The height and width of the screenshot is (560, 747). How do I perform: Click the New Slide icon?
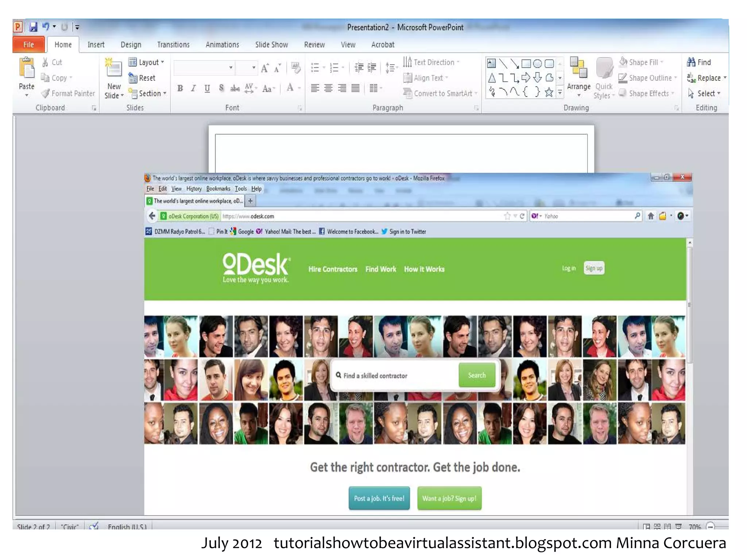[113, 67]
